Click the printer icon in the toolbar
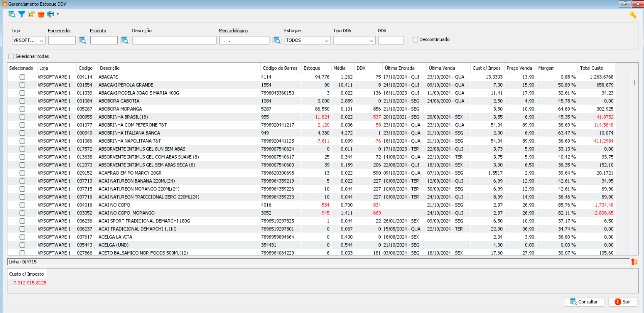This screenshot has height=313, width=644. tap(51, 14)
